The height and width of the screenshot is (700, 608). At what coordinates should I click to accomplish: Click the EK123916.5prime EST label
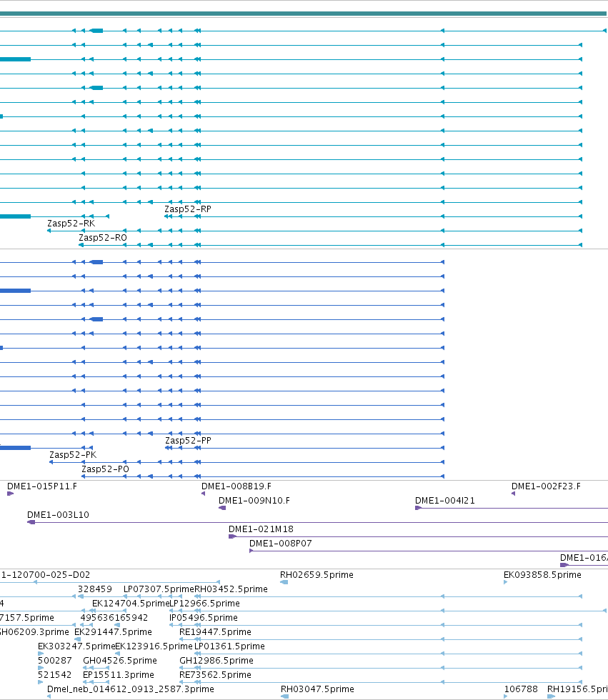click(x=154, y=646)
